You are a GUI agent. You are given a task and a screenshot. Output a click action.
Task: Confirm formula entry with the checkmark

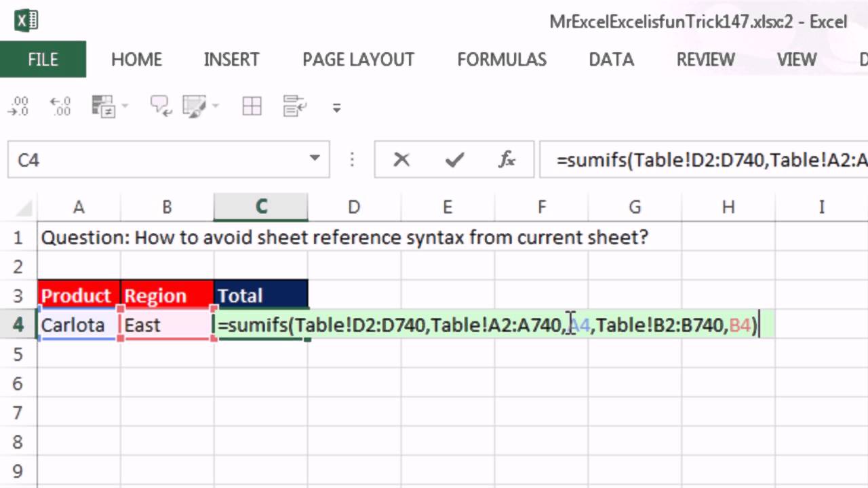(x=454, y=160)
